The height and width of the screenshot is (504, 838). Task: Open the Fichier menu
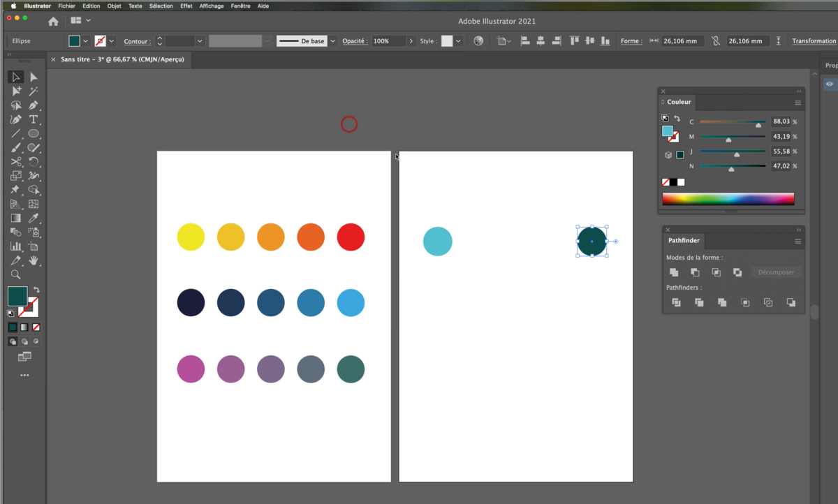coord(66,6)
